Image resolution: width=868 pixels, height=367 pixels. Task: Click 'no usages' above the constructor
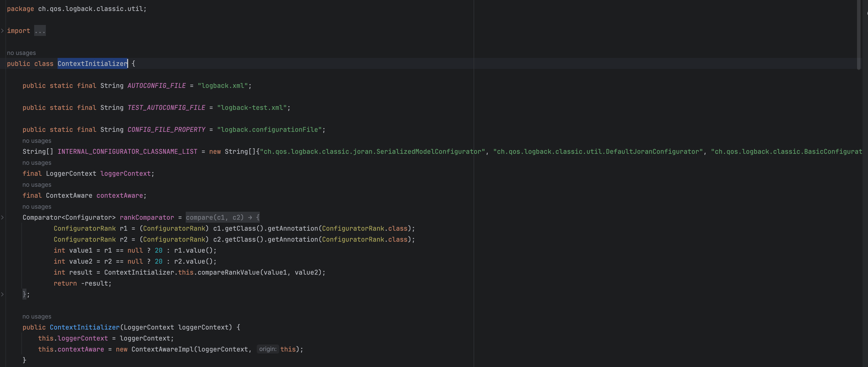pos(37,317)
